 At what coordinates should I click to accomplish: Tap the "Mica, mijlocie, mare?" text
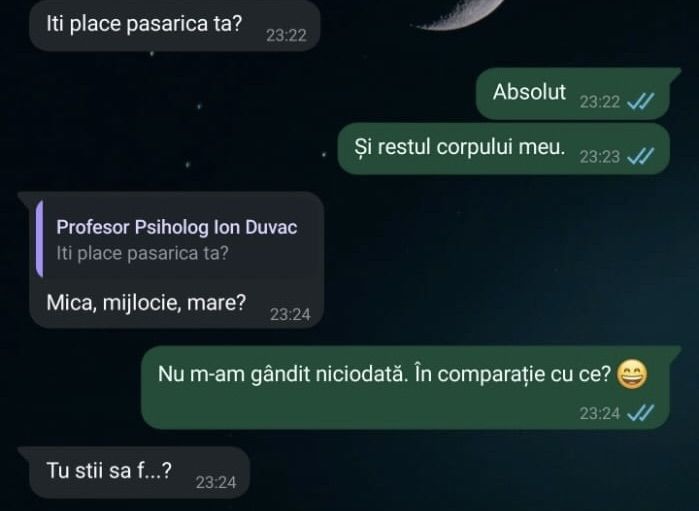(x=146, y=303)
